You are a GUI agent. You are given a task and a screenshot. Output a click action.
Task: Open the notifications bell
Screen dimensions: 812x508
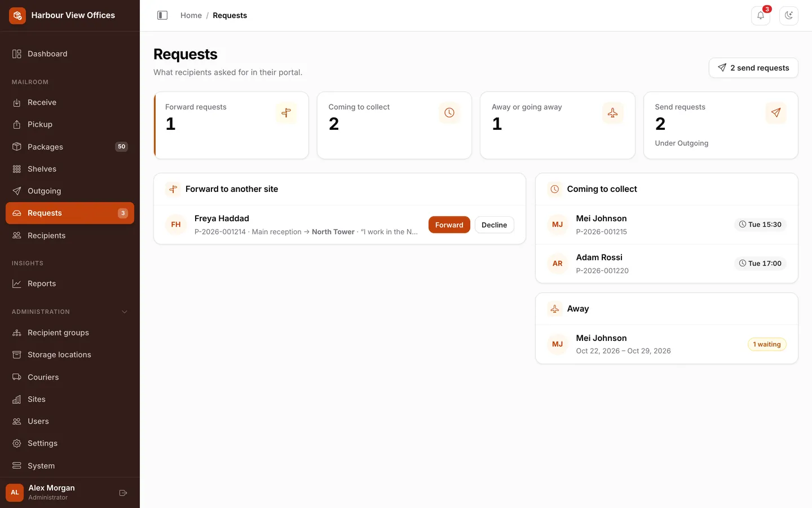click(761, 15)
